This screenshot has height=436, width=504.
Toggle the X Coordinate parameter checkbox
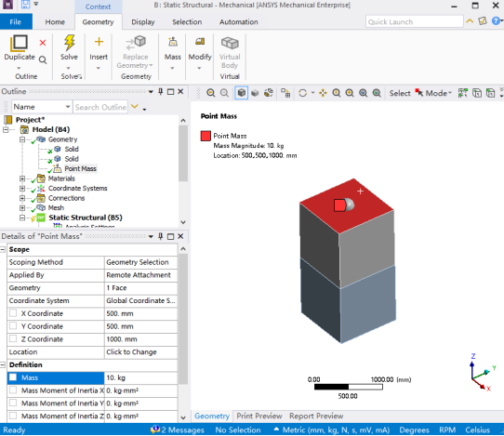point(13,313)
